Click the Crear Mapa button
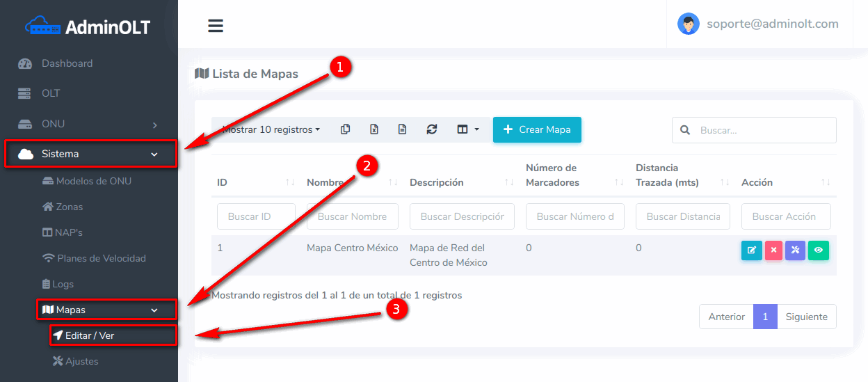This screenshot has height=382, width=868. click(537, 129)
